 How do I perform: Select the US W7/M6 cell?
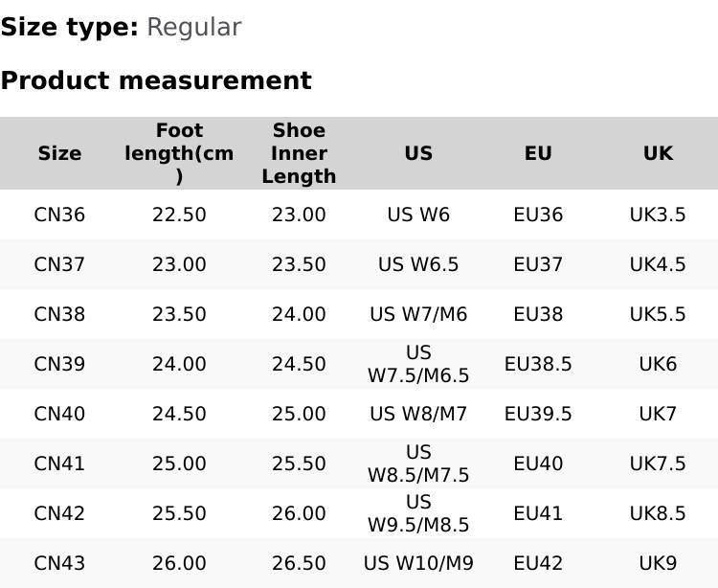pyautogui.click(x=418, y=314)
